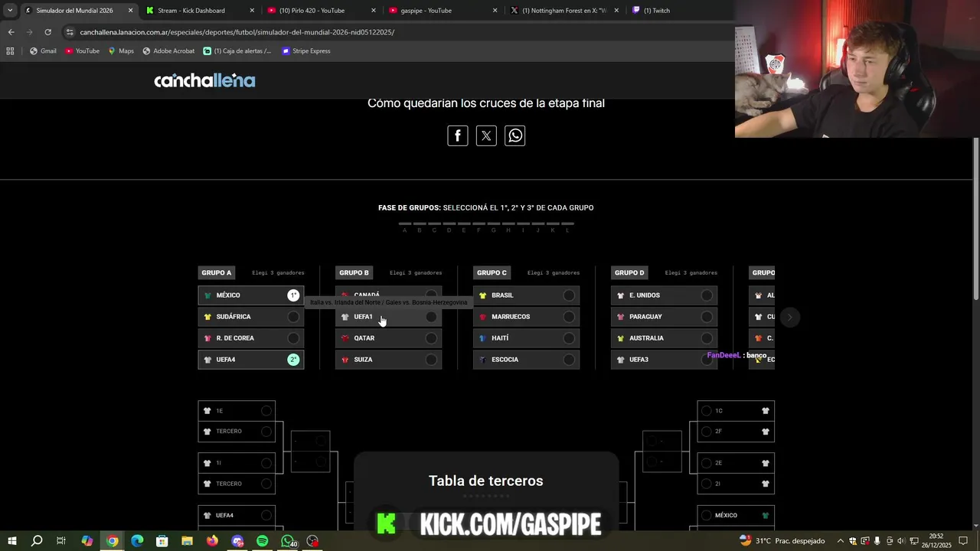980x551 pixels.
Task: Share the simulator on Facebook
Action: click(x=458, y=135)
